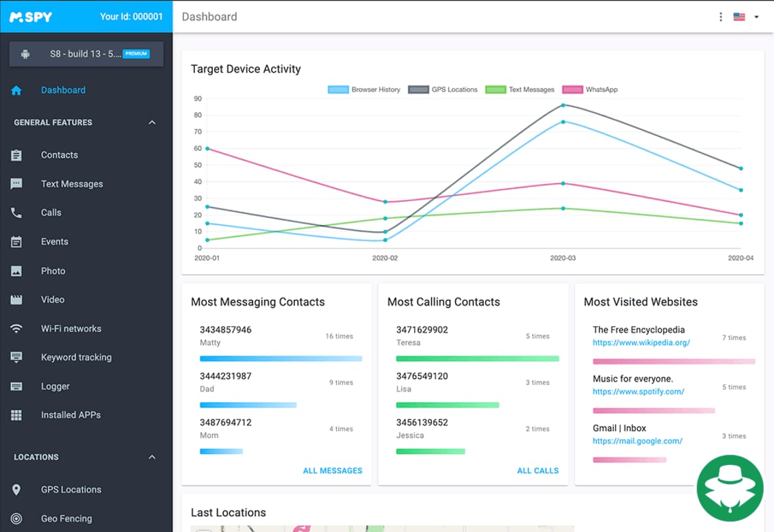Collapse the General Features section
This screenshot has width=774, height=532.
[152, 122]
